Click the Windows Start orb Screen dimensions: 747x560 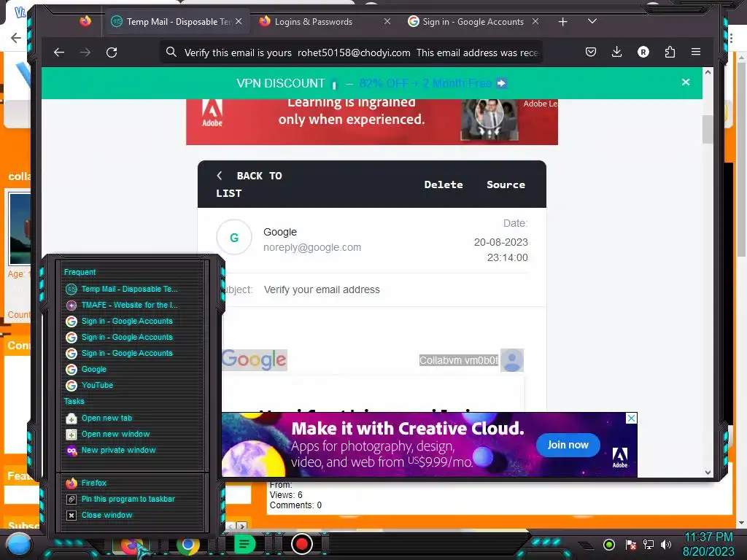pos(18,544)
